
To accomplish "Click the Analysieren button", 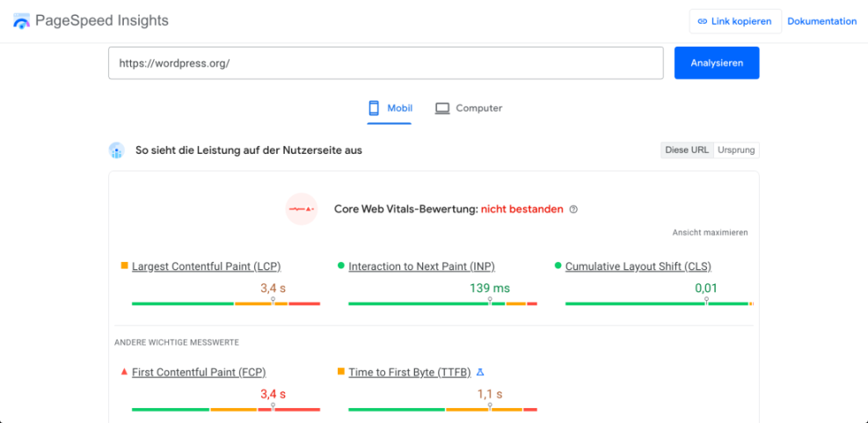I will click(717, 63).
